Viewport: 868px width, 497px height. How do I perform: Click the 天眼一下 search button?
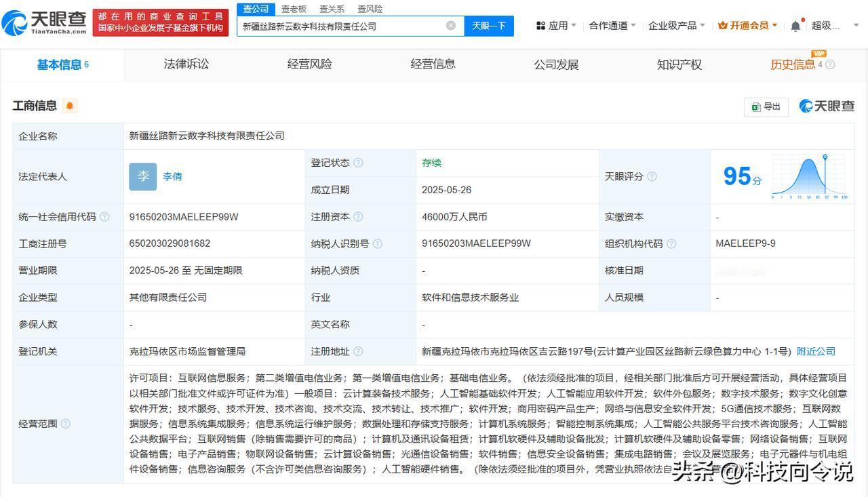(x=489, y=26)
